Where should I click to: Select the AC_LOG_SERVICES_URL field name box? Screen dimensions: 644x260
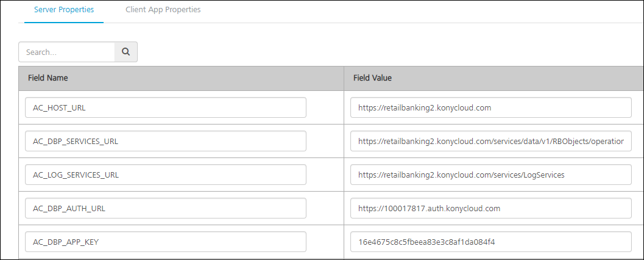pos(166,175)
